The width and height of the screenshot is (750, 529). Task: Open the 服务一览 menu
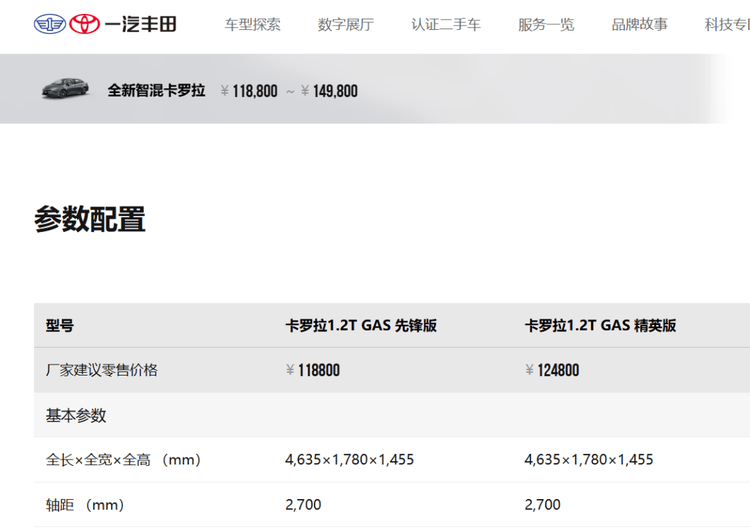tap(546, 24)
